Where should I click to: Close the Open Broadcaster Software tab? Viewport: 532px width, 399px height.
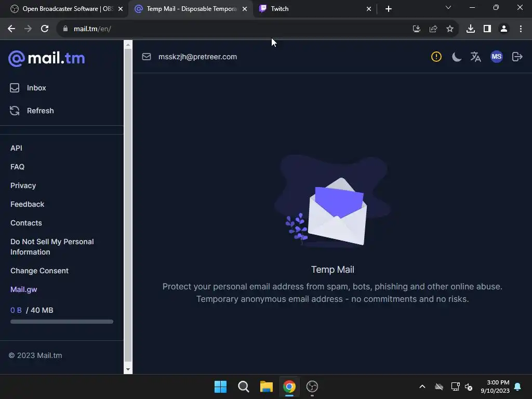121,9
